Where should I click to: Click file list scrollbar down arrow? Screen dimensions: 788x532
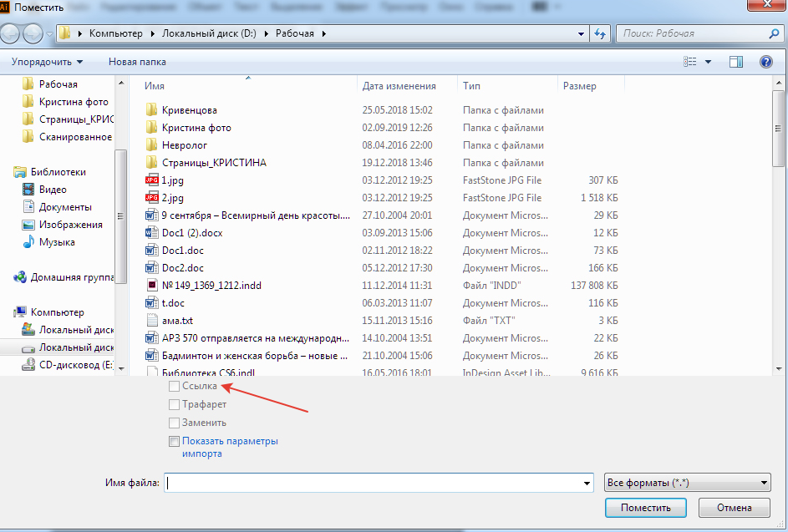pyautogui.click(x=779, y=369)
